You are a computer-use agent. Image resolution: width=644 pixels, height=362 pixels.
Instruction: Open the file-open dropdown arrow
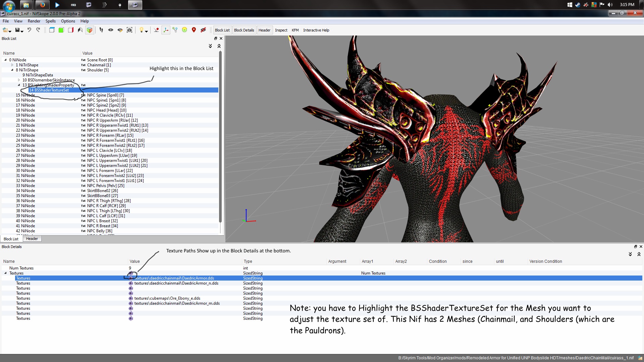click(9, 32)
